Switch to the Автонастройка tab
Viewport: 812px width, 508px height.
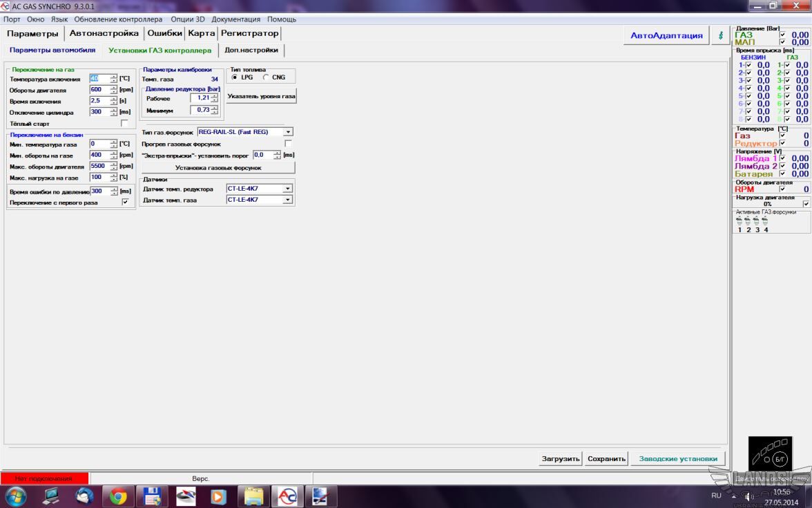pyautogui.click(x=104, y=33)
